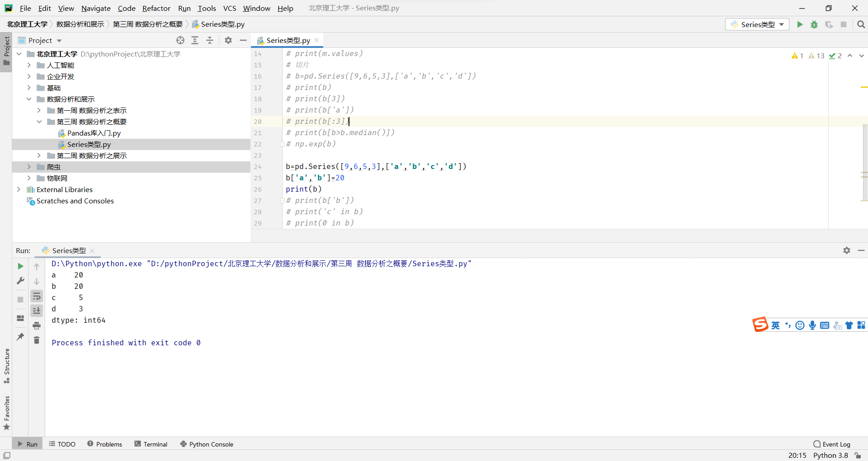The height and width of the screenshot is (461, 868).
Task: Open the Refactor menu
Action: (156, 8)
